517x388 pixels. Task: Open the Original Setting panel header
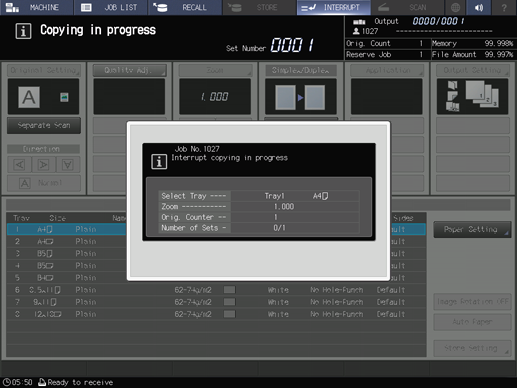[x=44, y=70]
